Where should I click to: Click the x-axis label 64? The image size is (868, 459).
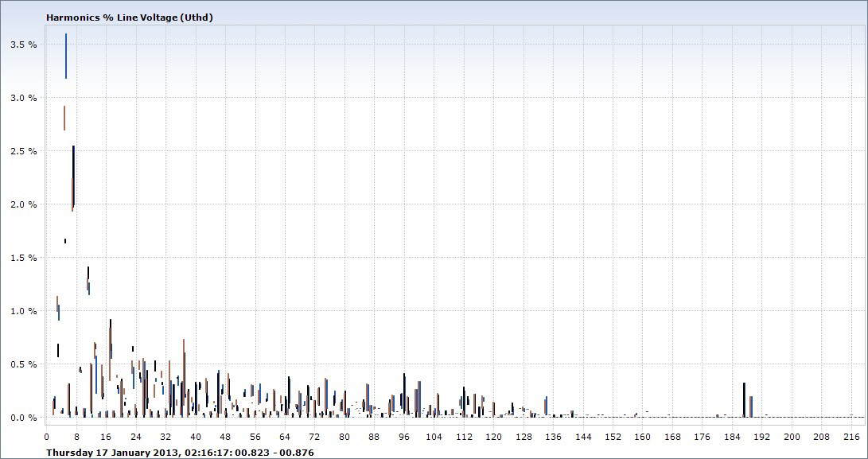(x=285, y=437)
